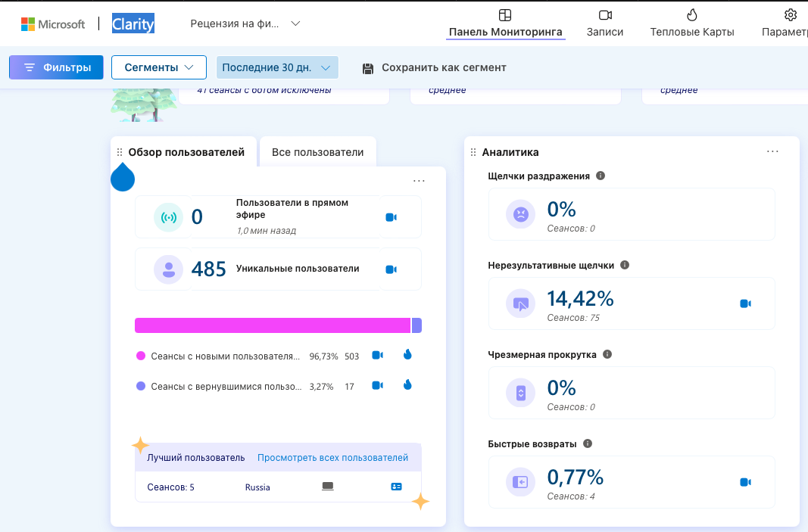View recordings for quick backs metric
808x532 pixels.
pyautogui.click(x=745, y=482)
